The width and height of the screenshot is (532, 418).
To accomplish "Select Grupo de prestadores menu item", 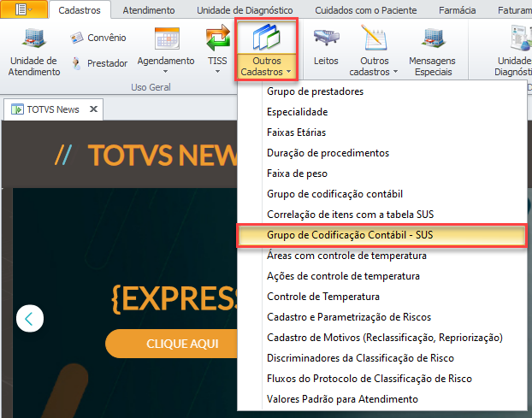I will coord(382,91).
